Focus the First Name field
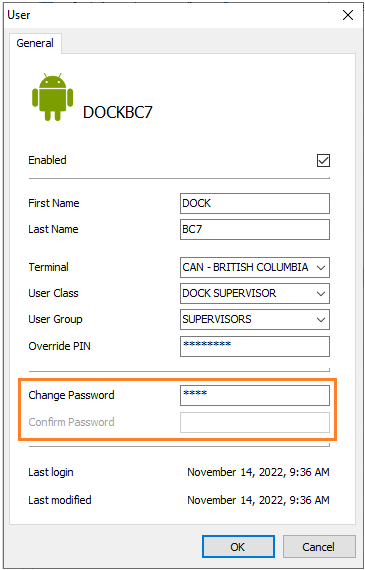The width and height of the screenshot is (365, 570). pos(255,203)
